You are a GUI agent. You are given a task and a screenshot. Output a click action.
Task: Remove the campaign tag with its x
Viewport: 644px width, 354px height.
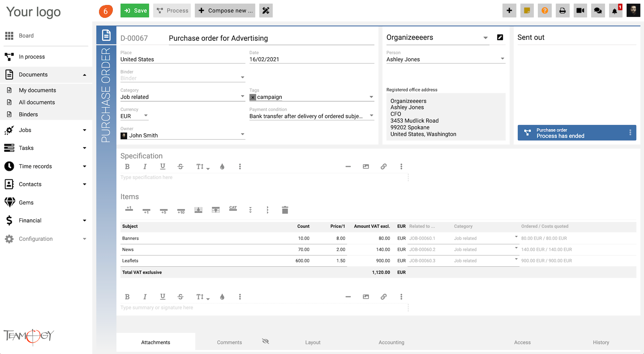253,97
